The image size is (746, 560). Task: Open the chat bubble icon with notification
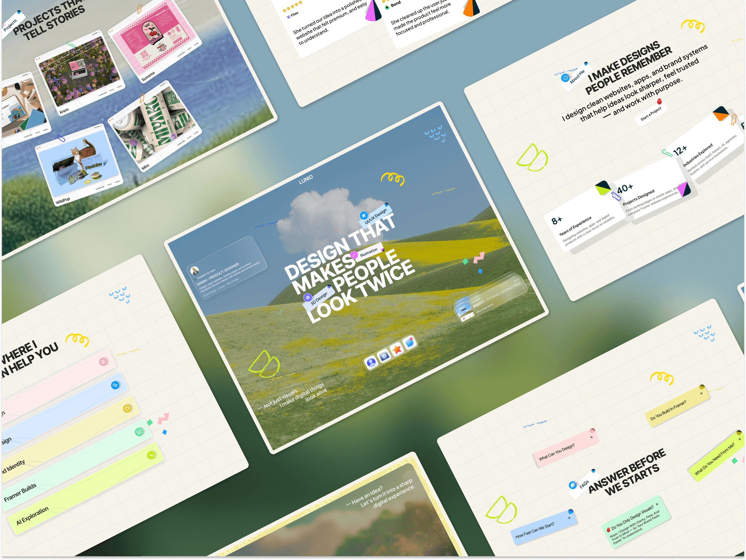(x=410, y=343)
